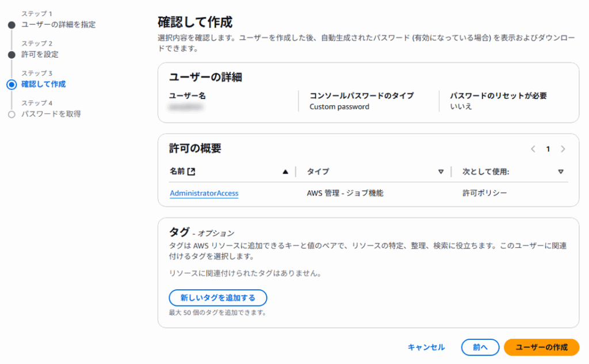Open the 許可を設定 step
The width and height of the screenshot is (589, 364).
tap(40, 55)
